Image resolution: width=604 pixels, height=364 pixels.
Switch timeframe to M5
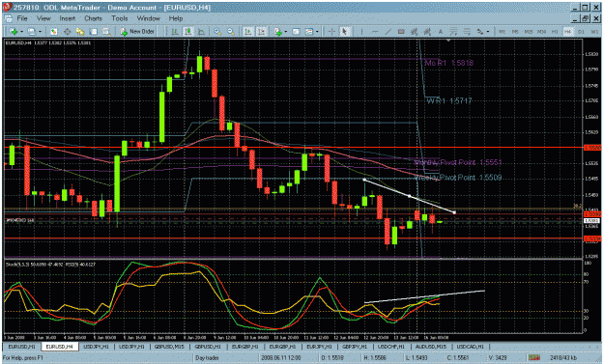coord(515,32)
